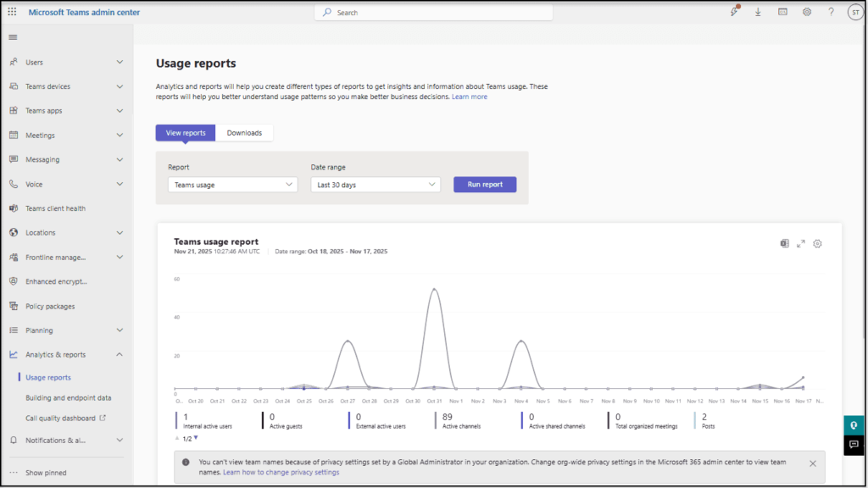
Task: Open the Help question mark icon
Action: [x=831, y=12]
